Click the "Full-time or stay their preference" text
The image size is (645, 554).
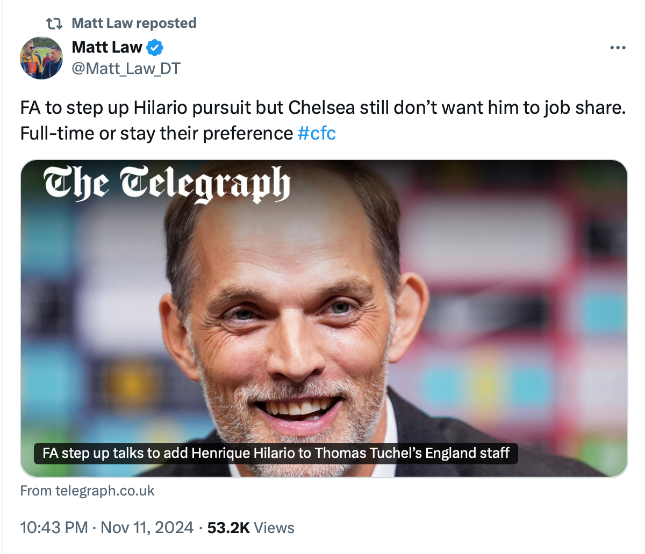point(156,133)
